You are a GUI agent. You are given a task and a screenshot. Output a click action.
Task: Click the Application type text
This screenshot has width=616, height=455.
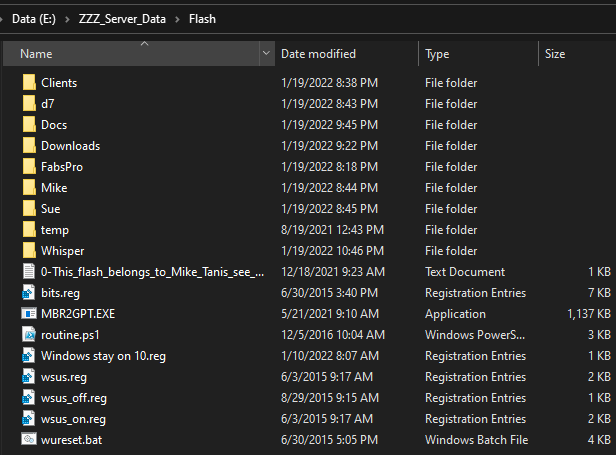point(455,314)
